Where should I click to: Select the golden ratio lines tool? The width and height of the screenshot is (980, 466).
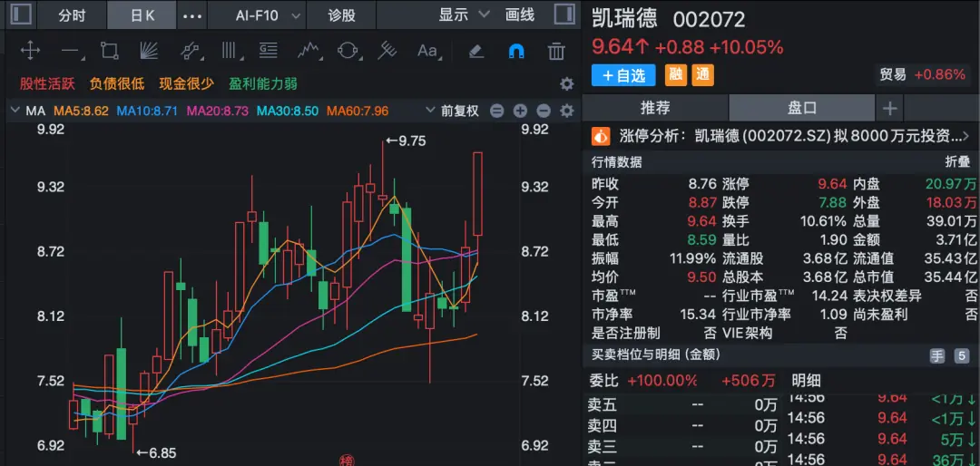(268, 51)
